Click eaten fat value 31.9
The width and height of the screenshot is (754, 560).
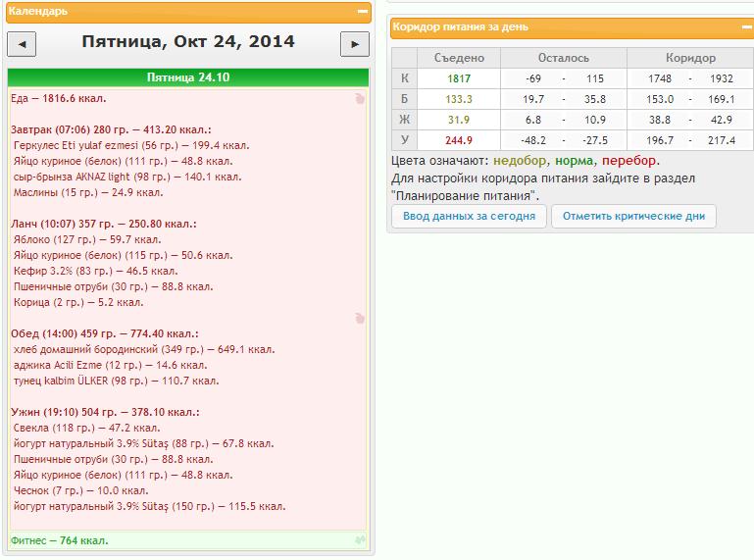click(459, 120)
